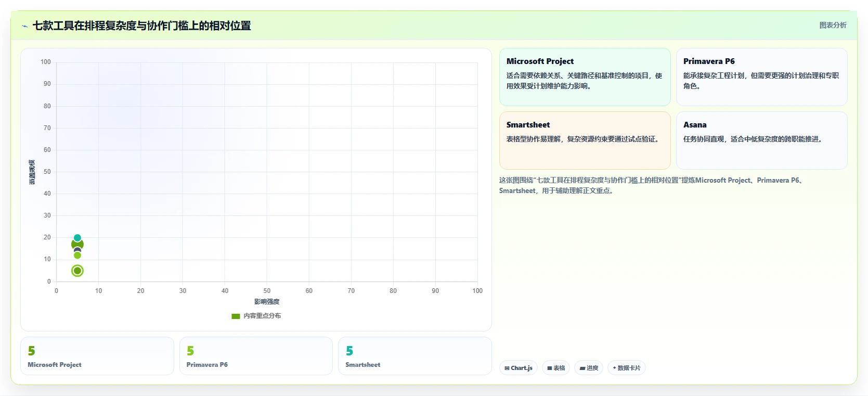This screenshot has height=396, width=868.
Task: Click the heading 七款工具在排程复杂度与协作门槛上的相对位置
Action: pos(141,25)
